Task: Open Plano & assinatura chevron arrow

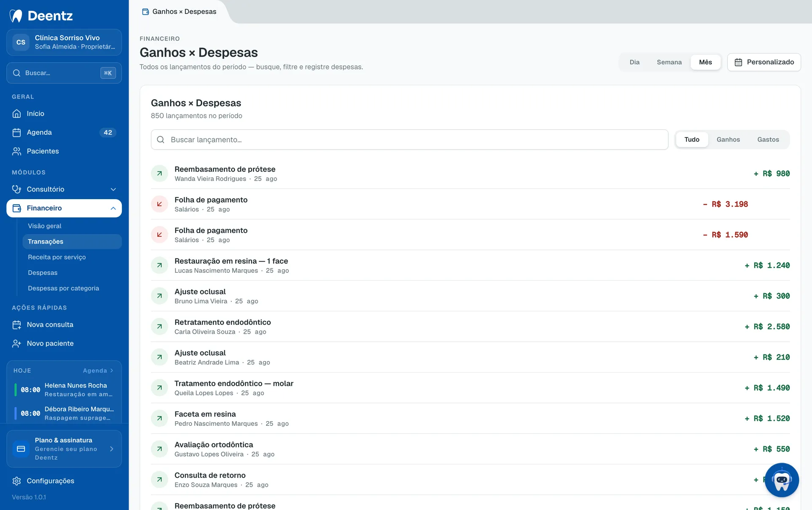Action: [112, 449]
